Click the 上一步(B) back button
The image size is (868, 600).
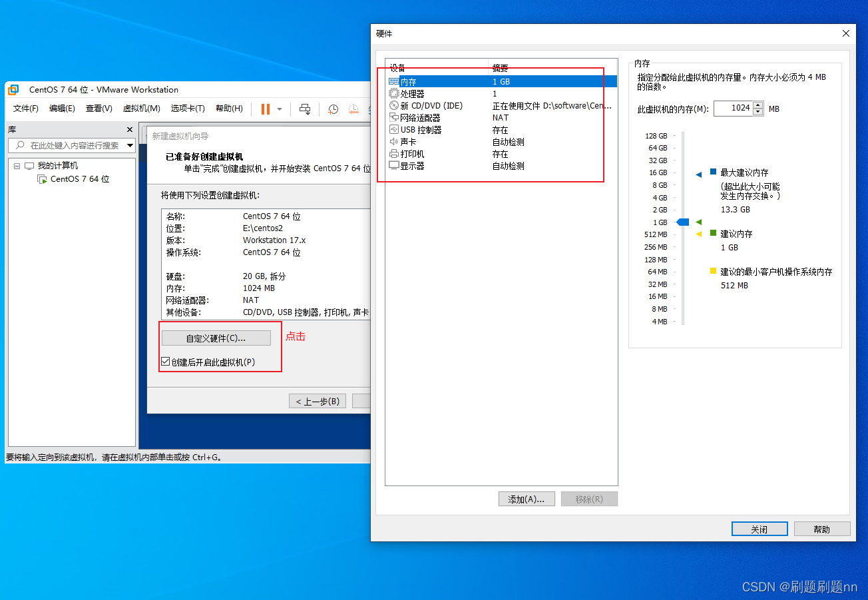[x=318, y=401]
